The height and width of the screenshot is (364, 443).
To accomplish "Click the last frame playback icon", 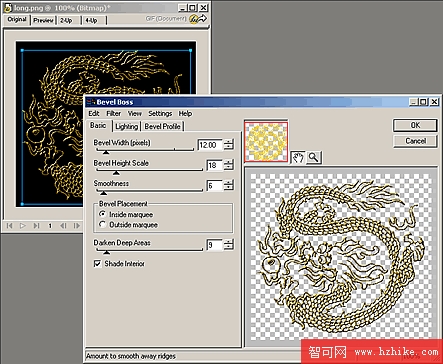I will tap(36, 226).
